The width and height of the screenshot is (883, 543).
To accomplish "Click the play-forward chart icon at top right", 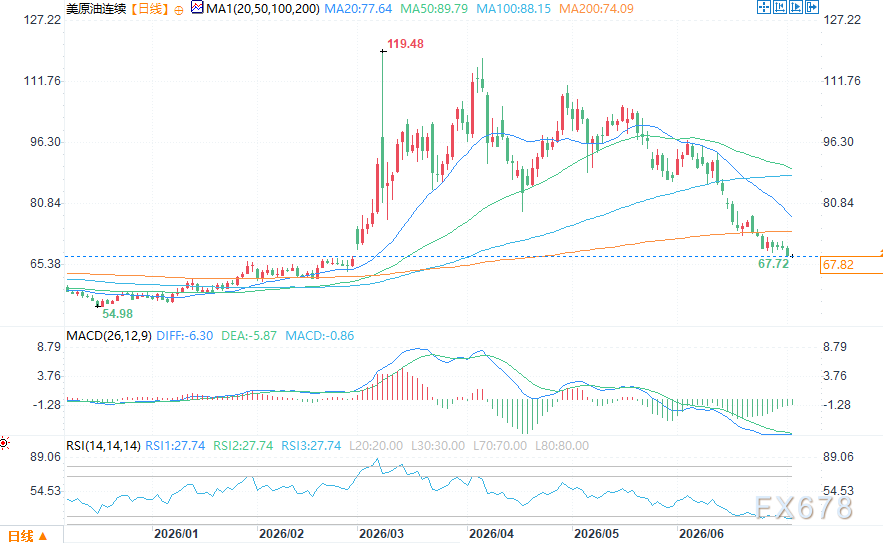I will coord(796,7).
